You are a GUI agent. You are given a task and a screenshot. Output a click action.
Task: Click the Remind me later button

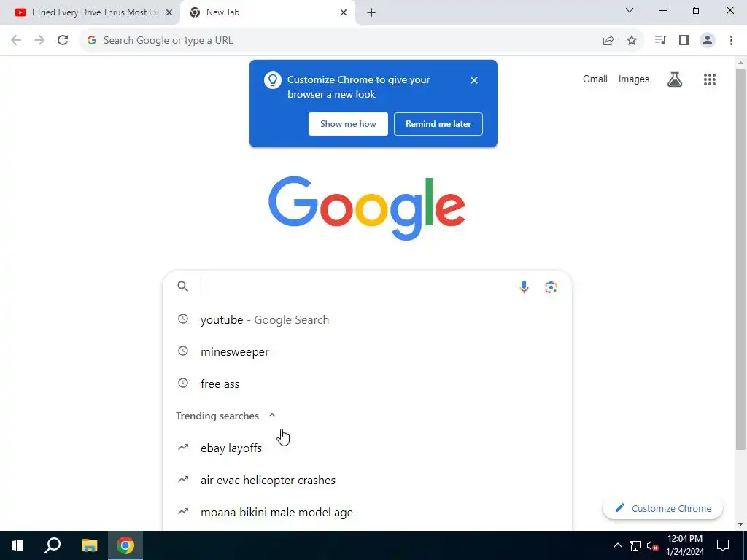438,124
